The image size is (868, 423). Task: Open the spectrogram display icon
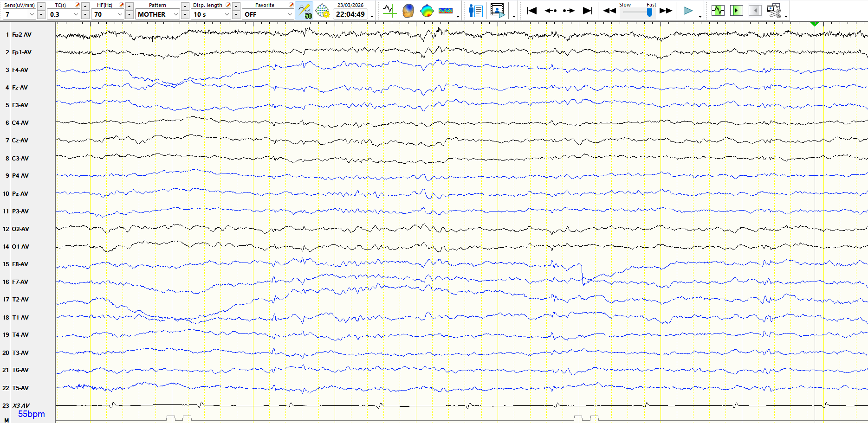click(x=446, y=10)
